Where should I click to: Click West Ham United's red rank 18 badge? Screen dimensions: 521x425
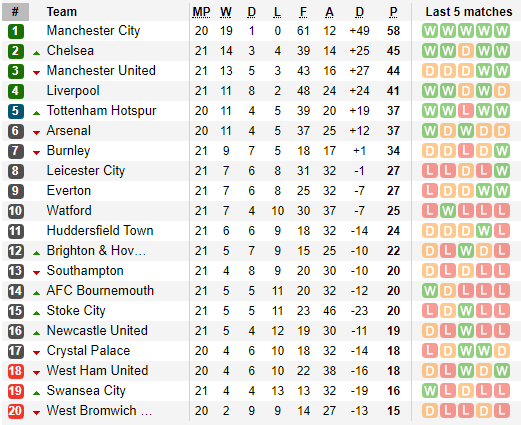click(15, 371)
